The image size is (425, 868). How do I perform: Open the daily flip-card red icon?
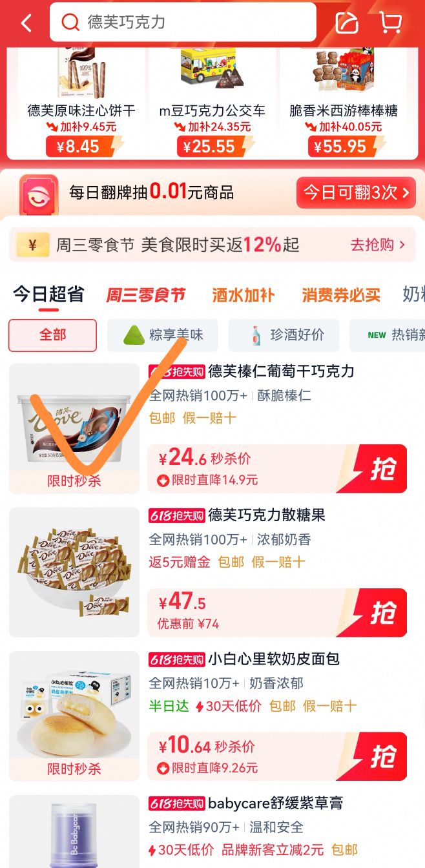(x=38, y=194)
